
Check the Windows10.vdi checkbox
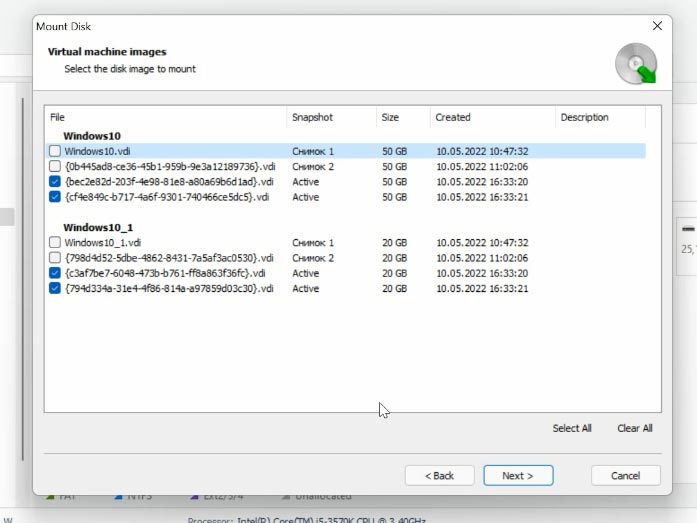coord(55,151)
